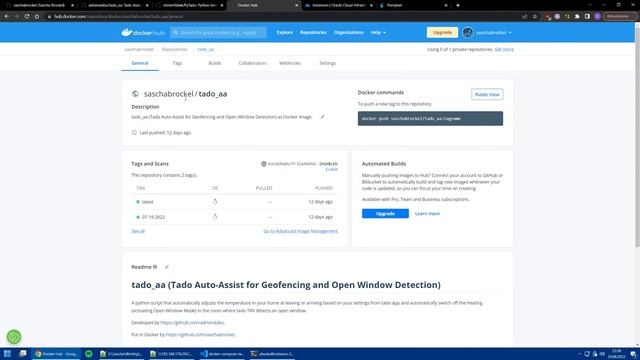640x360 pixels.
Task: Go to Advanced Image Management
Action: (x=300, y=231)
